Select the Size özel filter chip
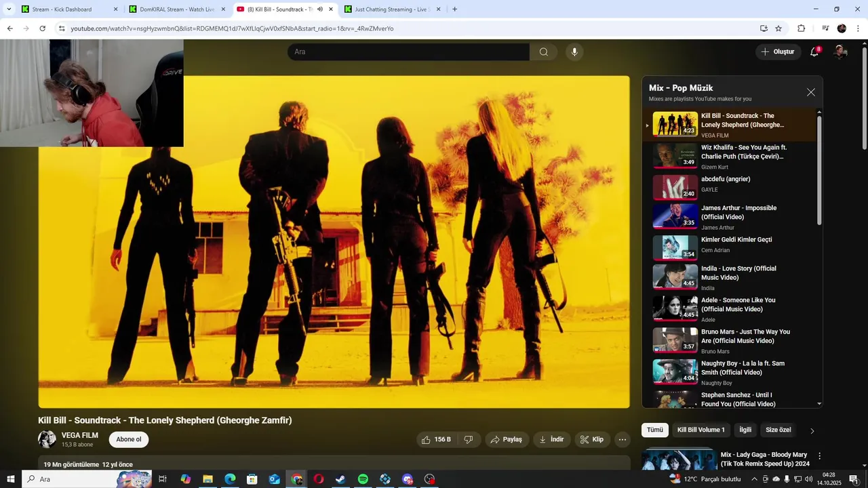This screenshot has width=868, height=488. click(778, 430)
